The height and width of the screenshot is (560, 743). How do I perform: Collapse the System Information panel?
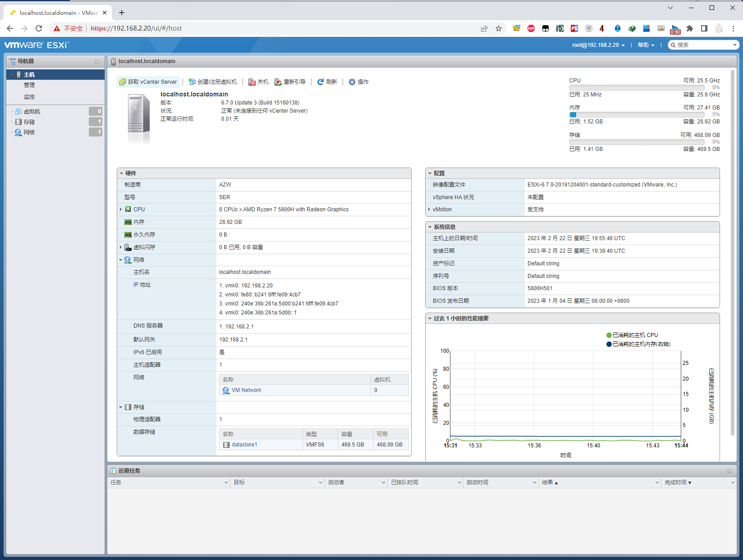(430, 227)
